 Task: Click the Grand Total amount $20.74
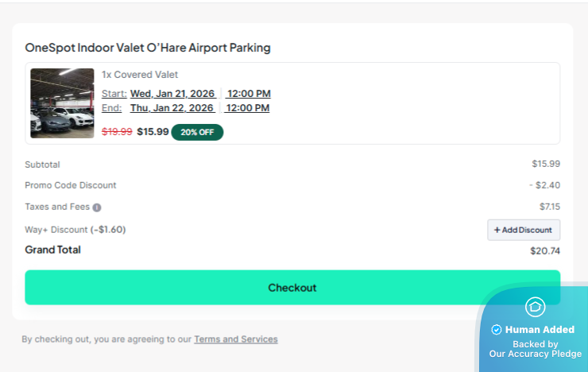pos(545,251)
